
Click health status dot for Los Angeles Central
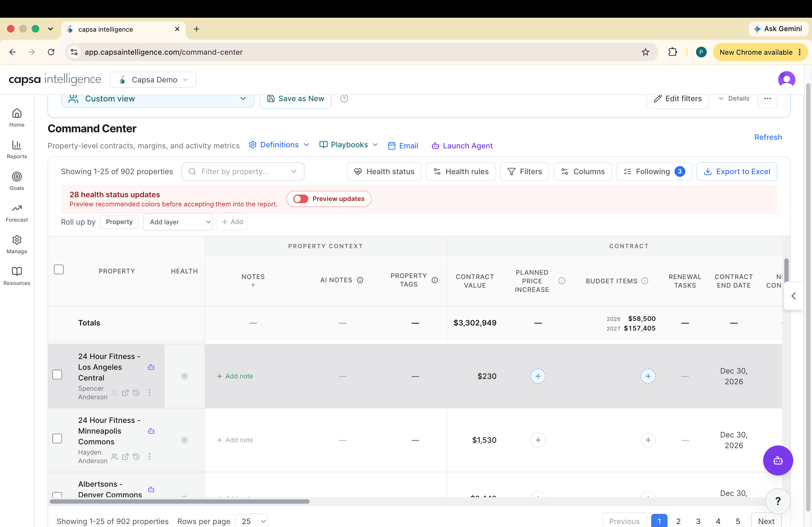click(x=184, y=376)
